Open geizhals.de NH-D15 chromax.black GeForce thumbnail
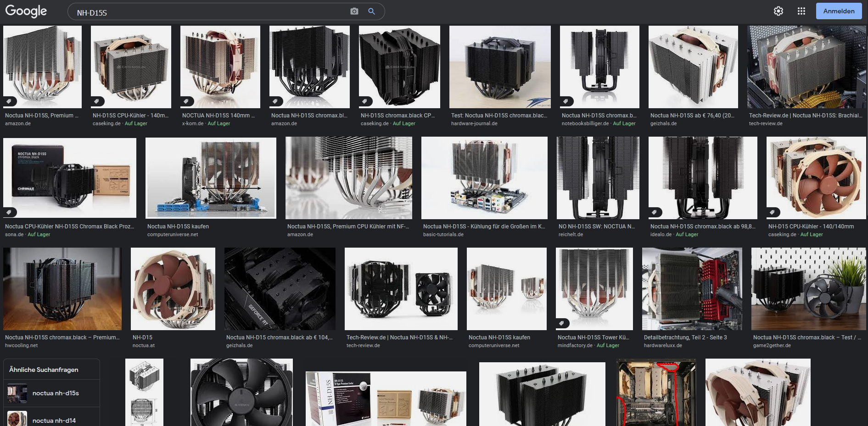868x426 pixels. (280, 289)
